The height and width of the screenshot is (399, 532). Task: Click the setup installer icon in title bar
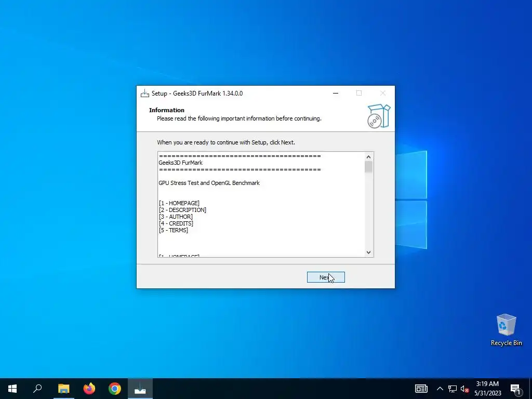coord(145,94)
